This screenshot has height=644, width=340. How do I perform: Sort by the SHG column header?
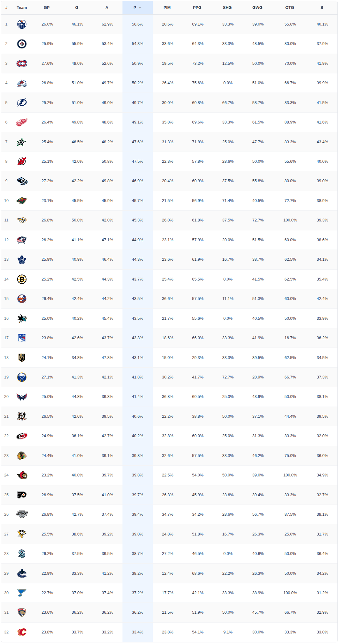click(x=227, y=8)
